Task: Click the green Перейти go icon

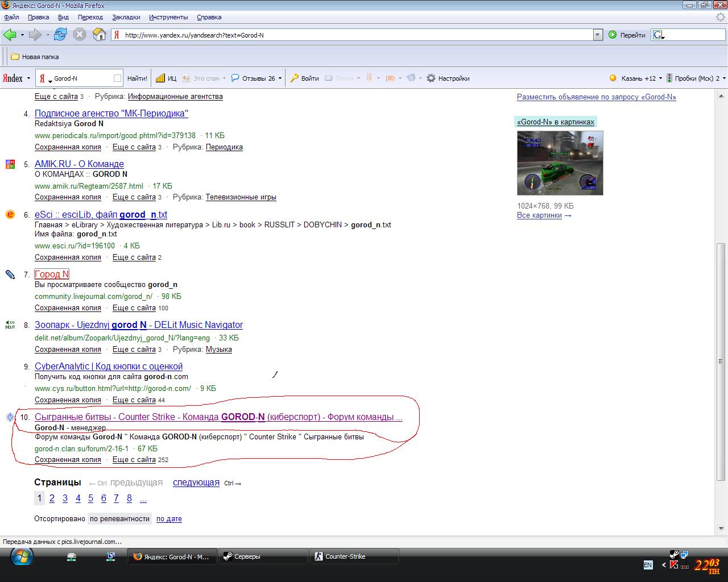Action: click(613, 35)
